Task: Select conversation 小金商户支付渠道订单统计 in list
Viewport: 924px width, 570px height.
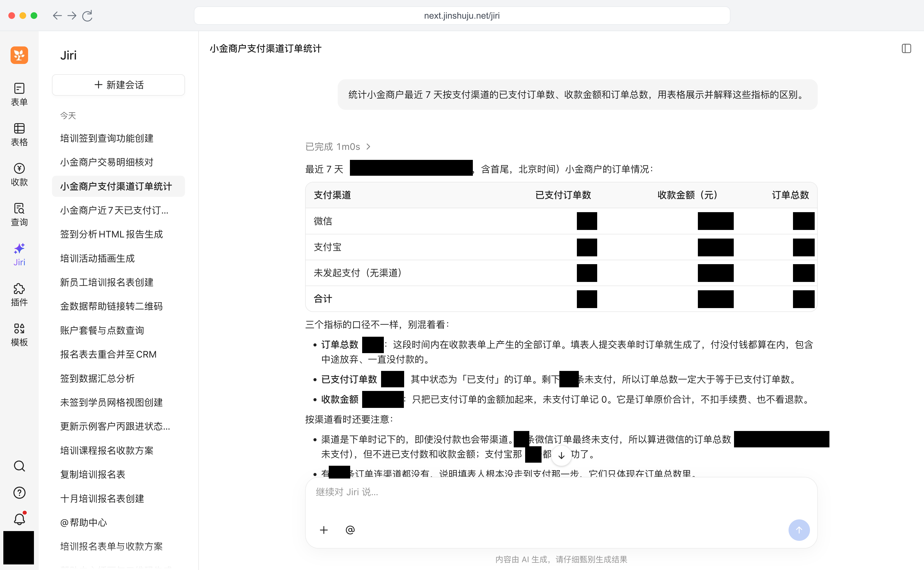Action: click(x=118, y=186)
